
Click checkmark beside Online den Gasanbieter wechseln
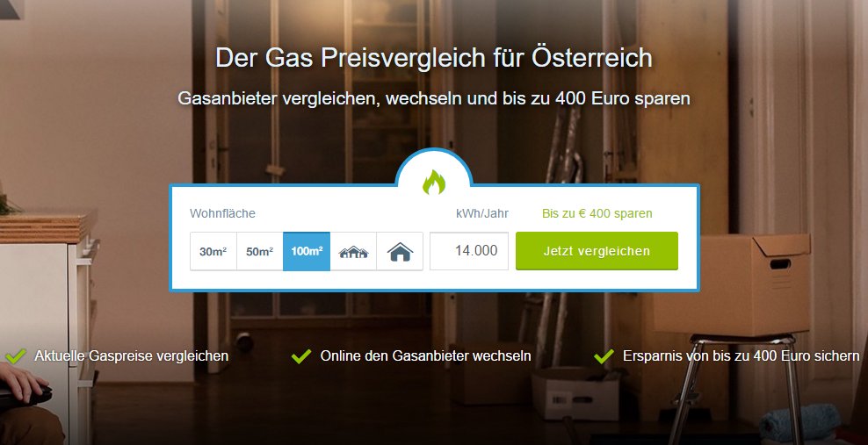301,356
